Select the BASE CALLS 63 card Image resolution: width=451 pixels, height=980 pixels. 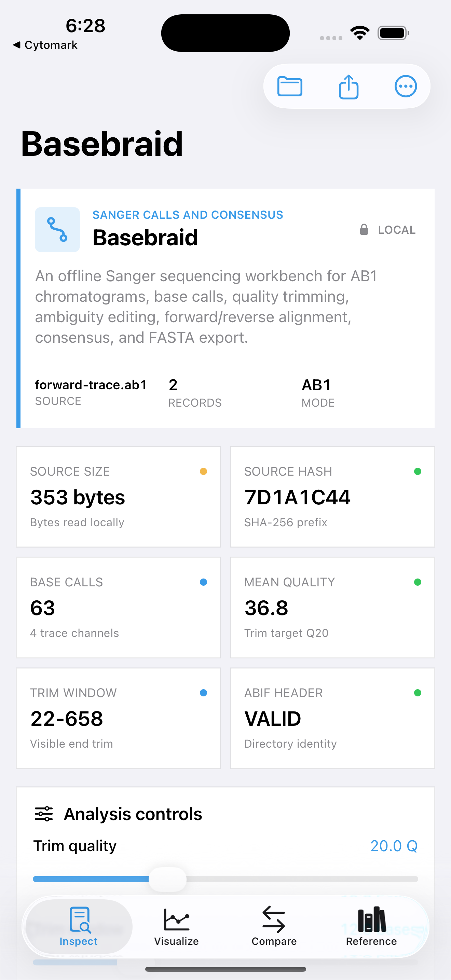(118, 608)
